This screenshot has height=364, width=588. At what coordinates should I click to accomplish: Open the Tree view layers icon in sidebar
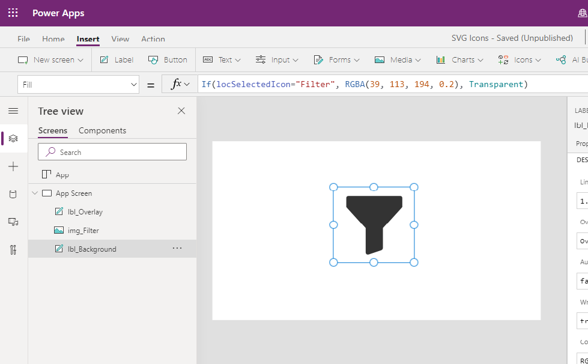point(13,138)
